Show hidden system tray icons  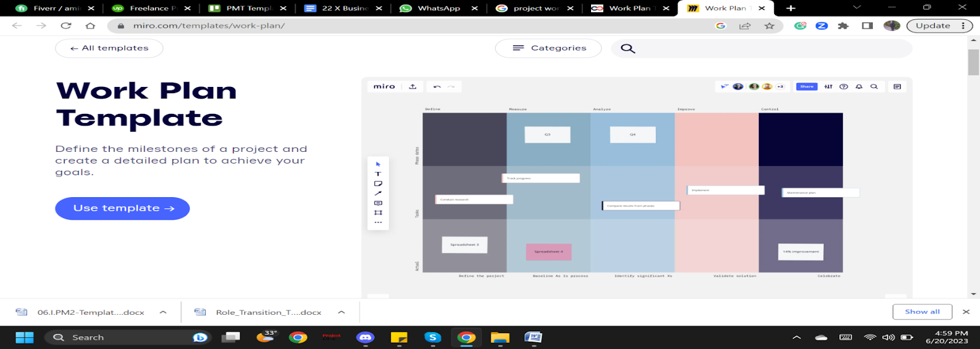point(796,337)
